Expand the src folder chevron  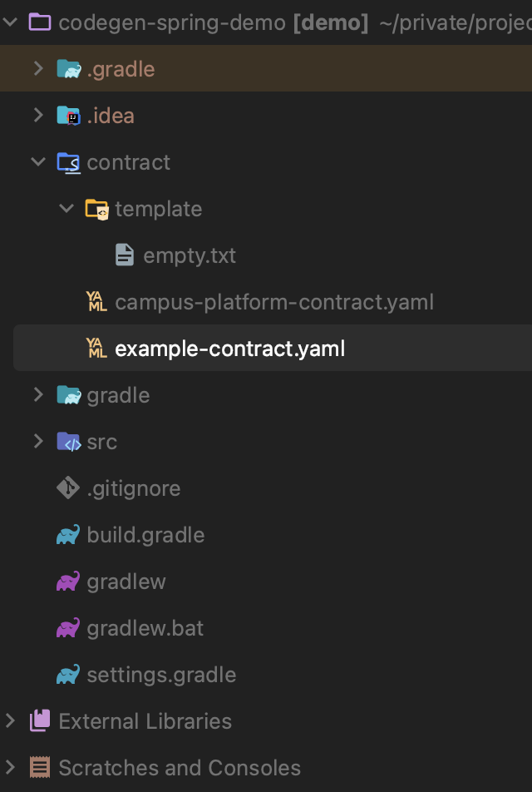click(x=38, y=442)
